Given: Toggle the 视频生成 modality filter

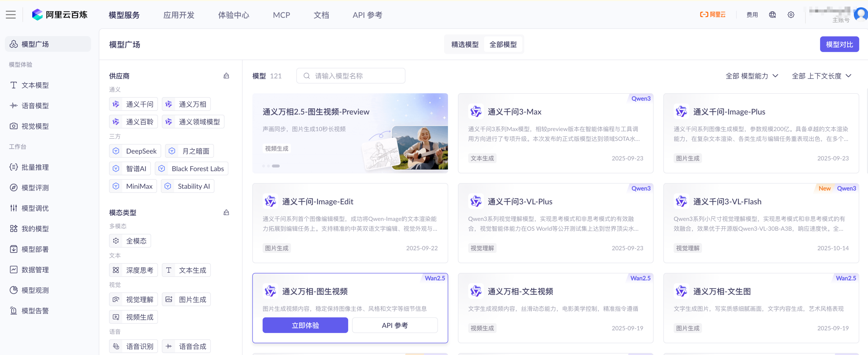Looking at the screenshot, I should [133, 317].
